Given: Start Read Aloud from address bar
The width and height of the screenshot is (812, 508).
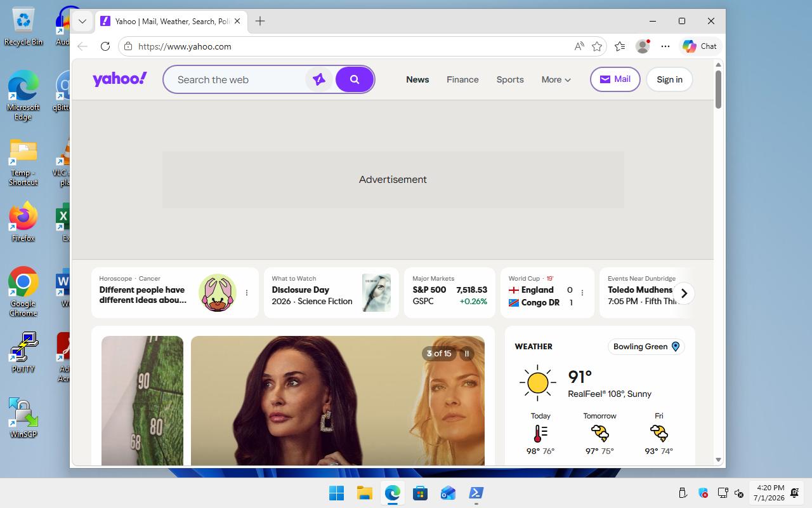Looking at the screenshot, I should click(579, 46).
